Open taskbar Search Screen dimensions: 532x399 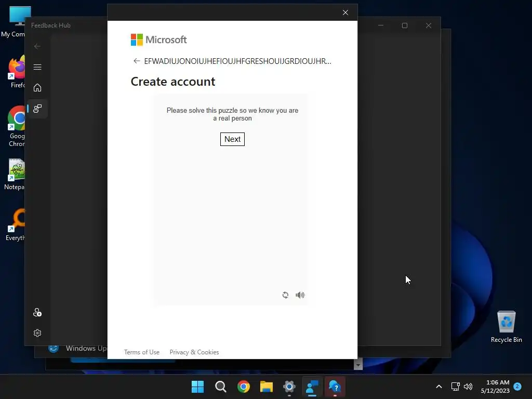(220, 387)
